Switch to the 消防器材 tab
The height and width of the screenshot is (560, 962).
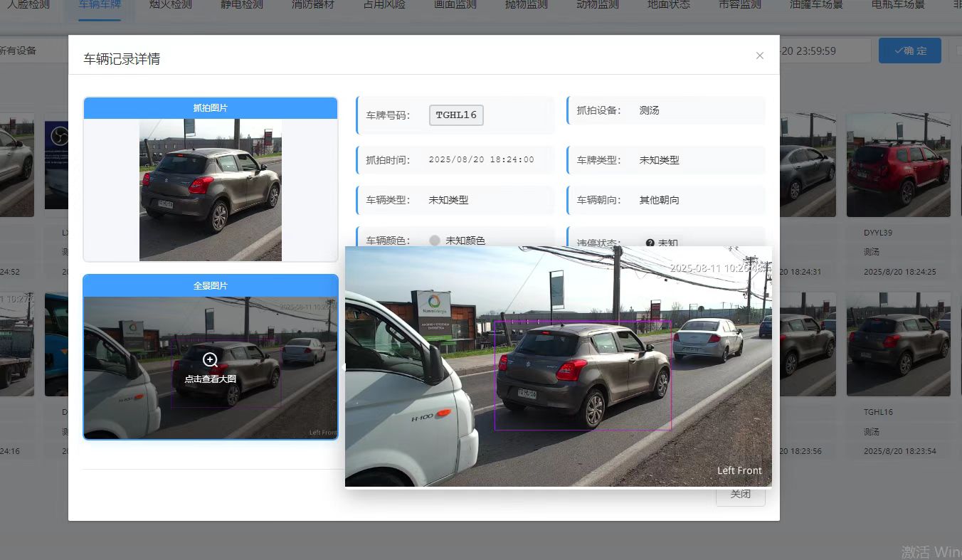313,4
